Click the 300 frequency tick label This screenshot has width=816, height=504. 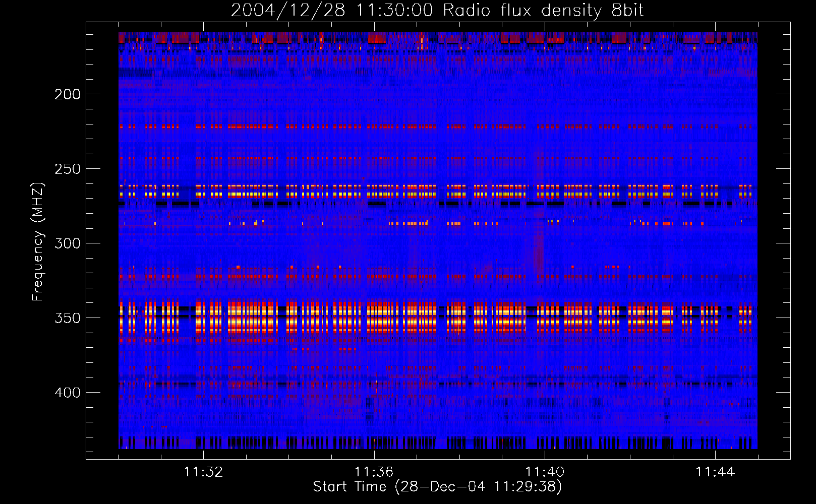(x=68, y=243)
